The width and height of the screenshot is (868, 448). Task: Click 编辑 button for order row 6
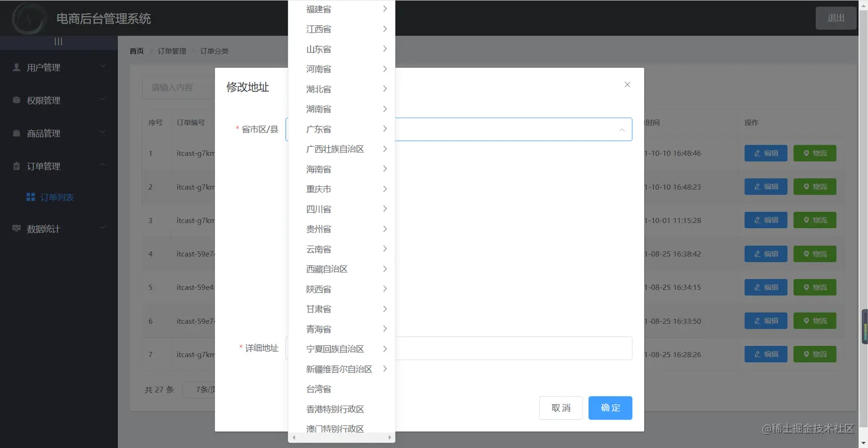pyautogui.click(x=766, y=321)
